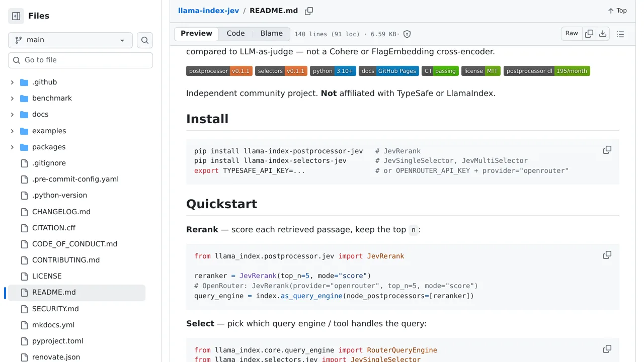The image size is (644, 362).
Task: Open the .python-version file
Action: tap(59, 196)
